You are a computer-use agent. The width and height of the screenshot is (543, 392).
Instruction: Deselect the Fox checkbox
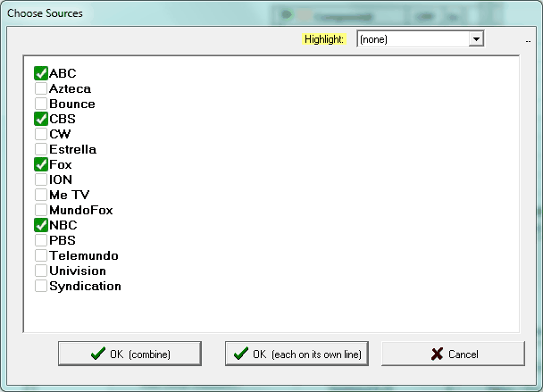[41, 164]
